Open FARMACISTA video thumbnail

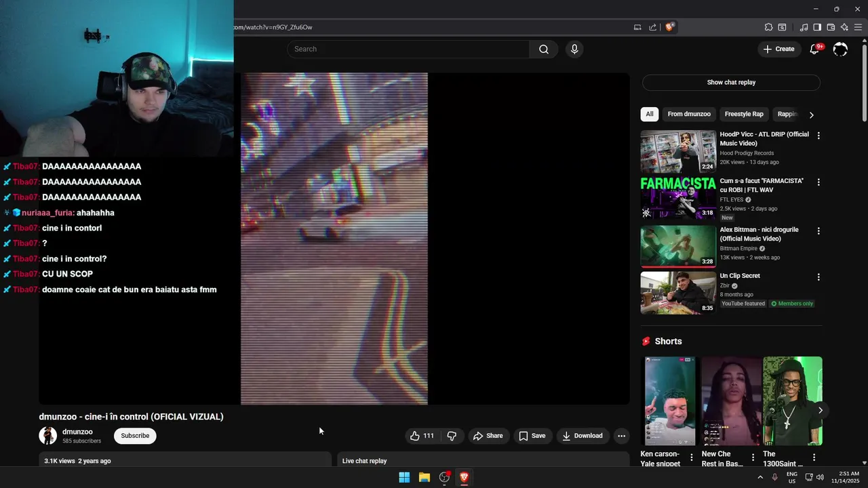(x=678, y=198)
